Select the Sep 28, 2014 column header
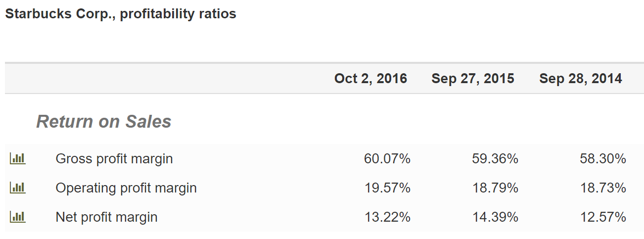This screenshot has width=644, height=239. pyautogui.click(x=581, y=78)
